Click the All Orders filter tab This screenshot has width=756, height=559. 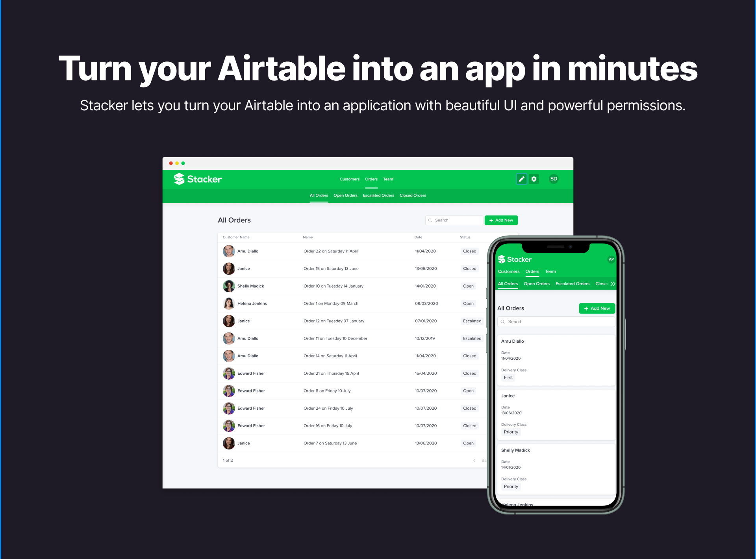pyautogui.click(x=317, y=195)
